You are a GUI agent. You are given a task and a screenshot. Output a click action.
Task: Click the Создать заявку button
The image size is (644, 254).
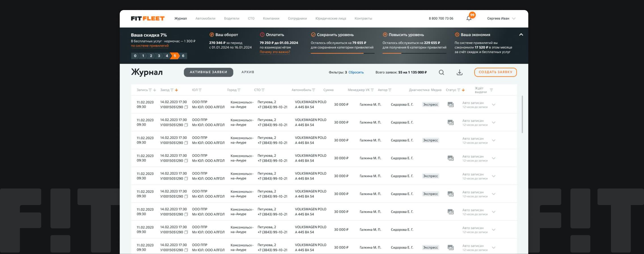click(x=495, y=72)
